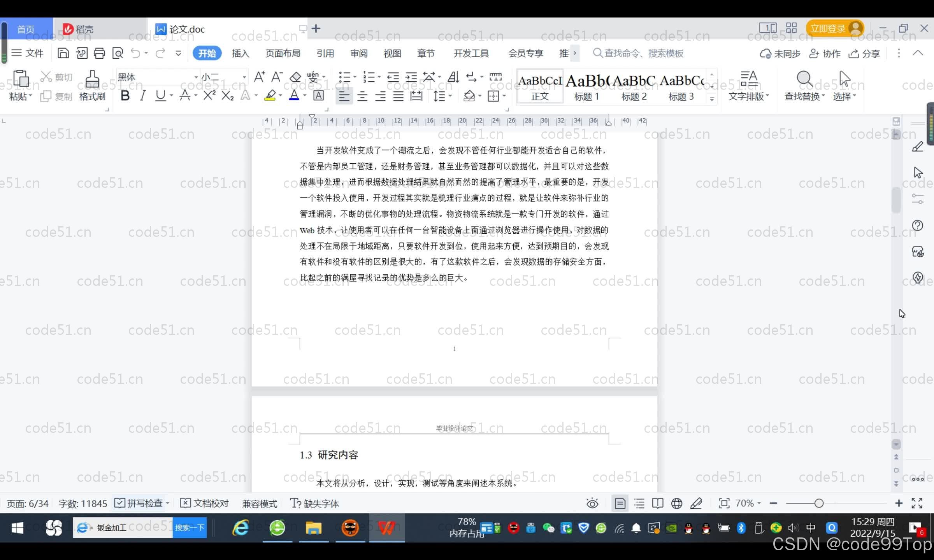Click the Save icon in quick access toolbar
The image size is (934, 560).
(x=63, y=53)
